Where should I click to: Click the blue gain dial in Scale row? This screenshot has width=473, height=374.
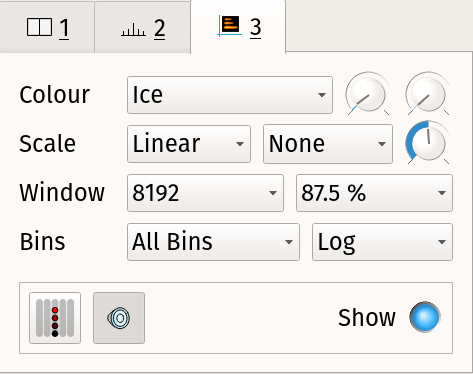tap(427, 142)
